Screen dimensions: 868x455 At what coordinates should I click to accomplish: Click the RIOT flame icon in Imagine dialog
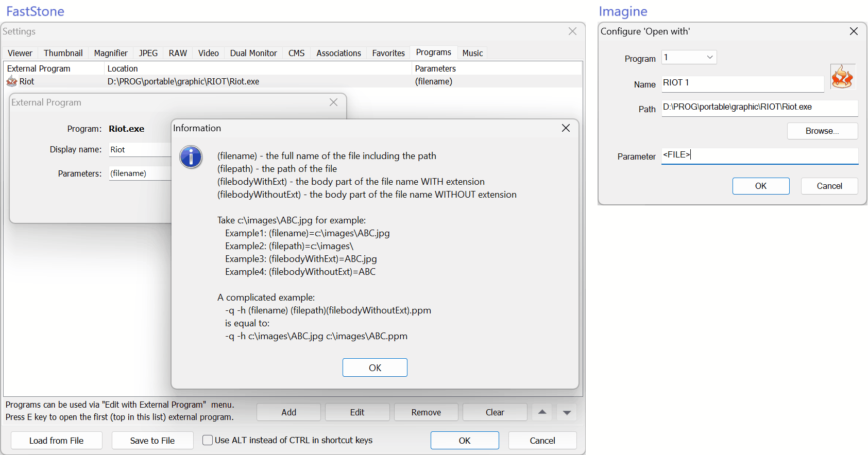[x=842, y=77]
